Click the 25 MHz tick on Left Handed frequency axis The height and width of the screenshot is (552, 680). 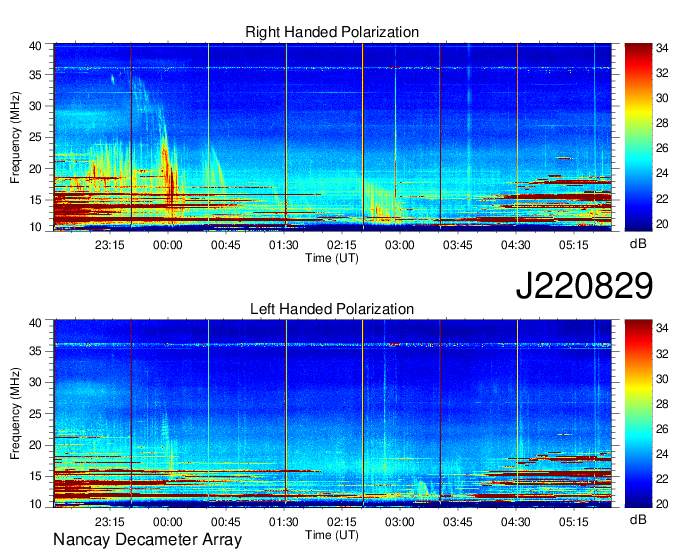35,414
